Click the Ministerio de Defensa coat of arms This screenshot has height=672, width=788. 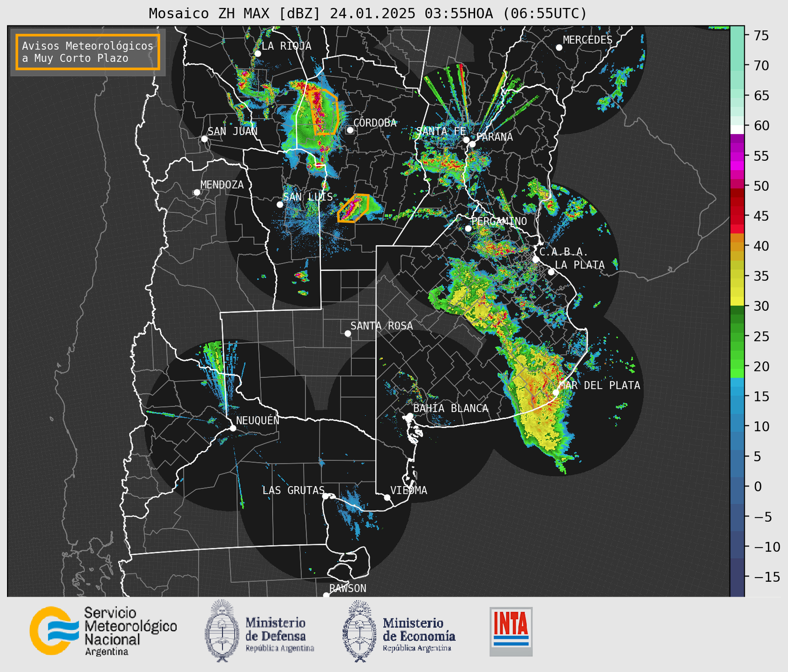tap(221, 631)
